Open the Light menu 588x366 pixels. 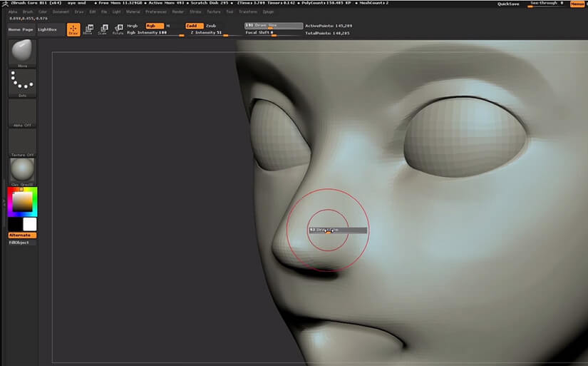pos(117,12)
